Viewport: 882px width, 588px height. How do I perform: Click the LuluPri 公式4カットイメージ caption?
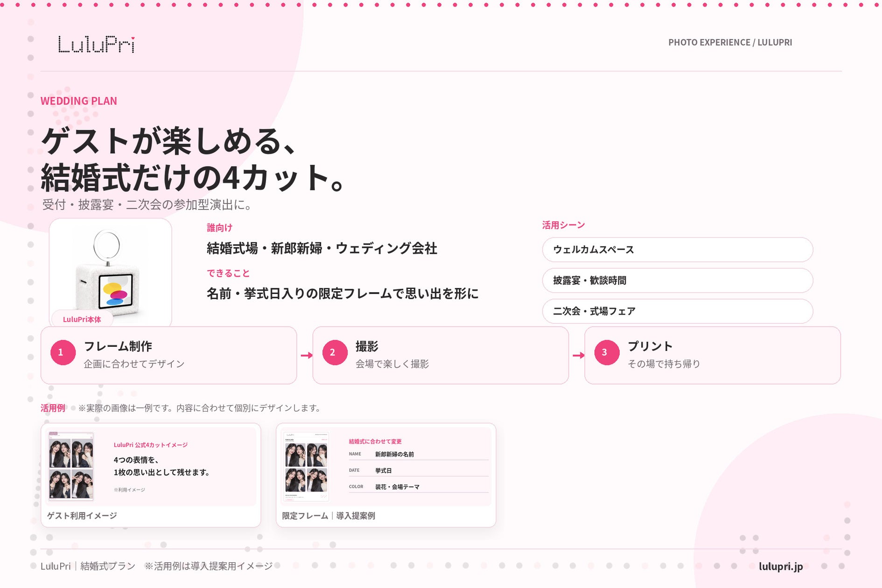click(x=151, y=445)
